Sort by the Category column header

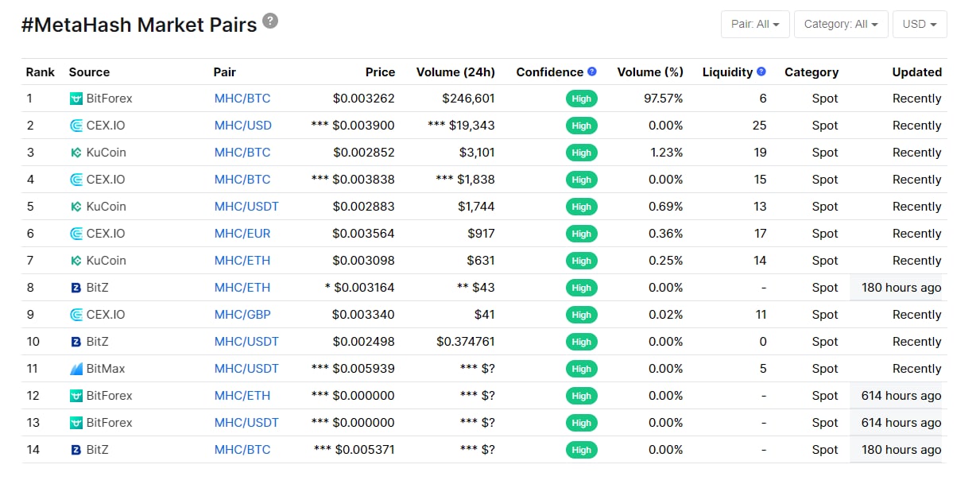click(x=812, y=72)
